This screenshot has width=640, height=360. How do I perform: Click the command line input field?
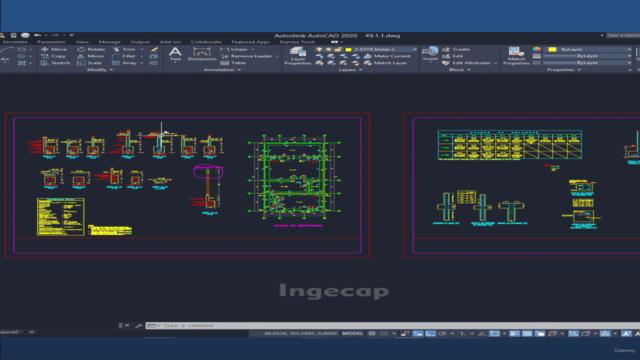click(x=392, y=326)
